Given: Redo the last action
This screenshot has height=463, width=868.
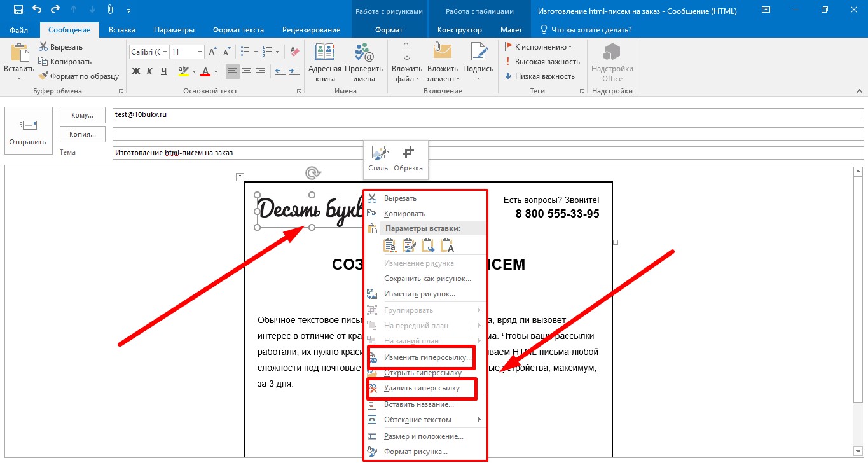Looking at the screenshot, I should pos(55,10).
